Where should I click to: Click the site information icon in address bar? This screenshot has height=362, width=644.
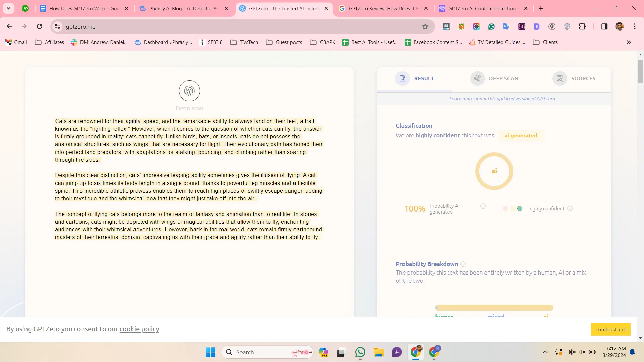coord(57,26)
